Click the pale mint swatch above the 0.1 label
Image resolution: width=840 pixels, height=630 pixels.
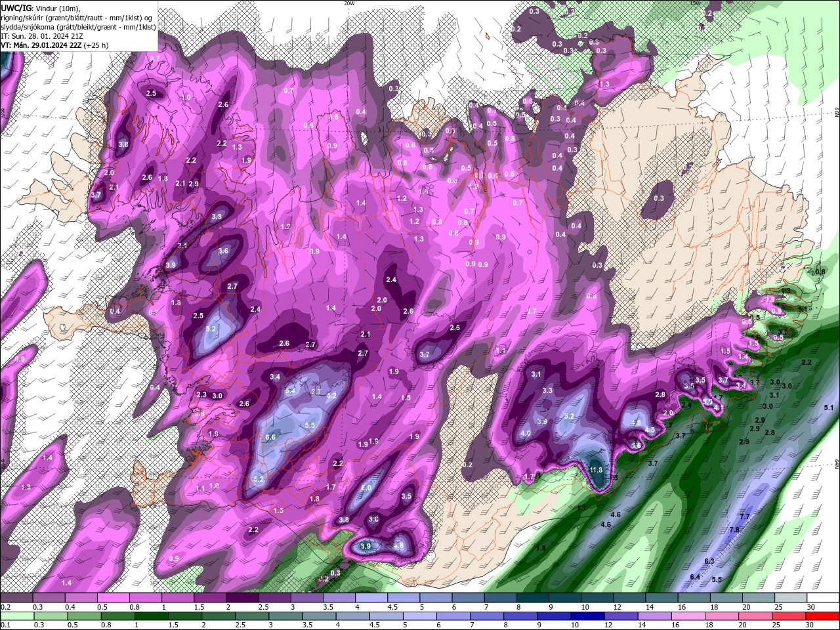pyautogui.click(x=16, y=616)
